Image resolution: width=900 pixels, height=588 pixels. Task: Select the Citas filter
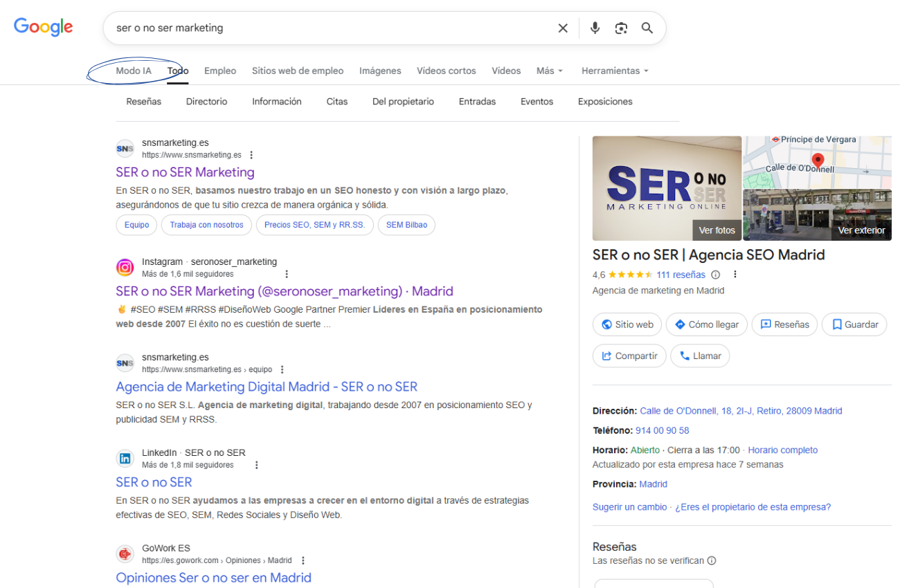click(x=337, y=102)
